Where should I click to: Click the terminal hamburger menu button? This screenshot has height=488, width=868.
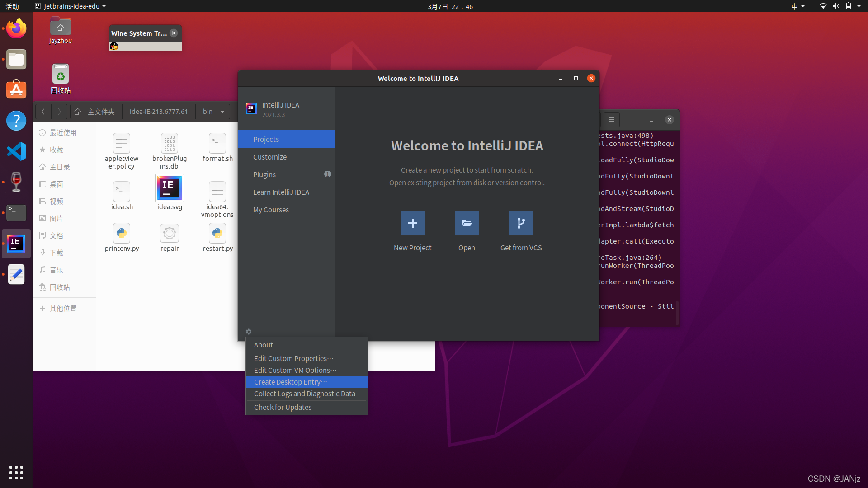[611, 120]
